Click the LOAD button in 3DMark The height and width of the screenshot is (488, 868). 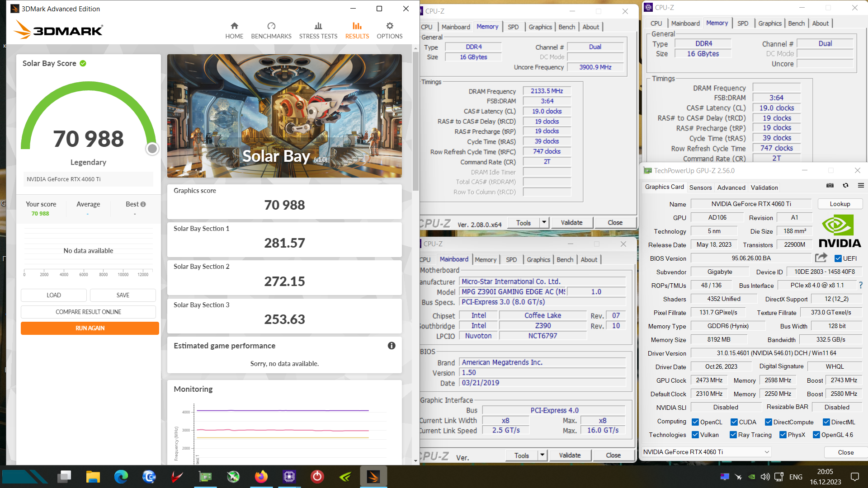pyautogui.click(x=54, y=295)
